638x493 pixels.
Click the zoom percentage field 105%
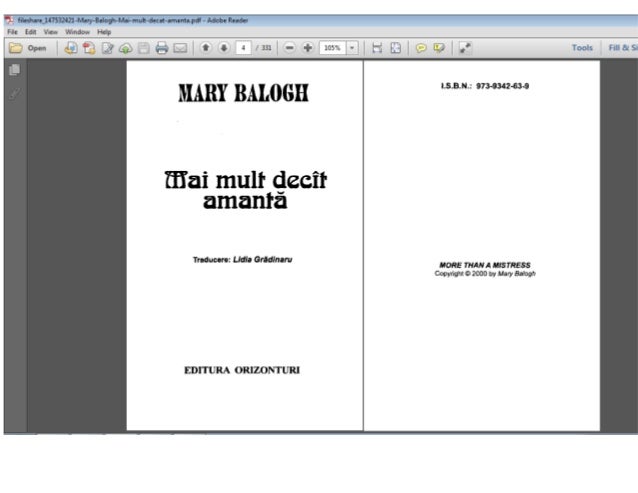332,48
